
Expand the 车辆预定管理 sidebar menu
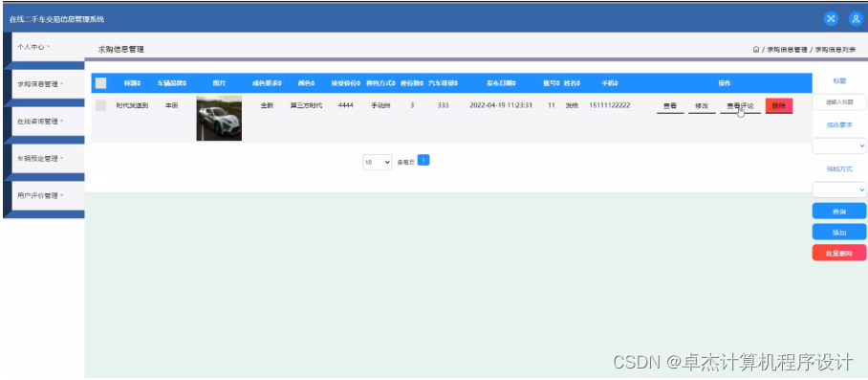click(48, 159)
